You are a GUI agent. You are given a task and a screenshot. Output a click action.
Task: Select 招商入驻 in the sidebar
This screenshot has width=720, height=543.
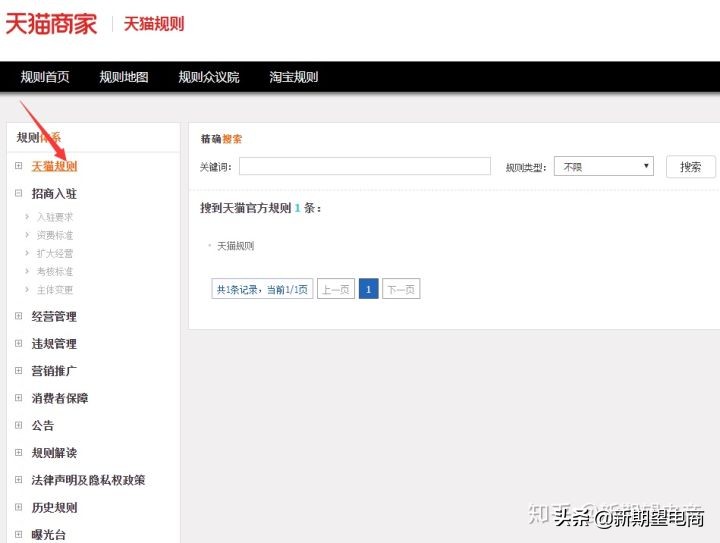click(x=54, y=193)
